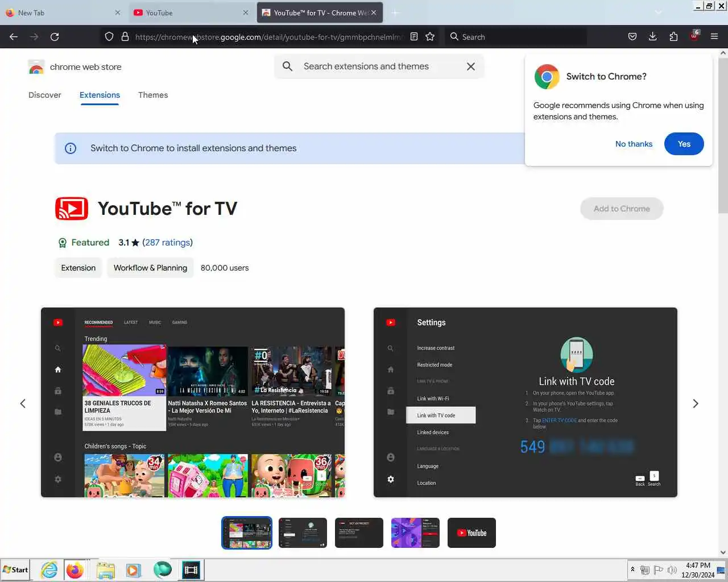Viewport: 728px width, 582px height.
Task: Click the film strip taskbar icon
Action: 191,570
